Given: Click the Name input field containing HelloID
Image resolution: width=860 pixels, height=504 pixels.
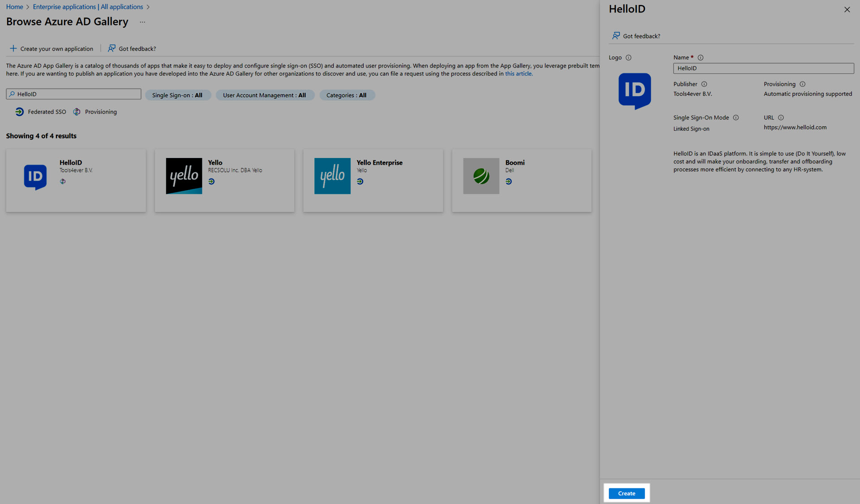Looking at the screenshot, I should coord(763,68).
